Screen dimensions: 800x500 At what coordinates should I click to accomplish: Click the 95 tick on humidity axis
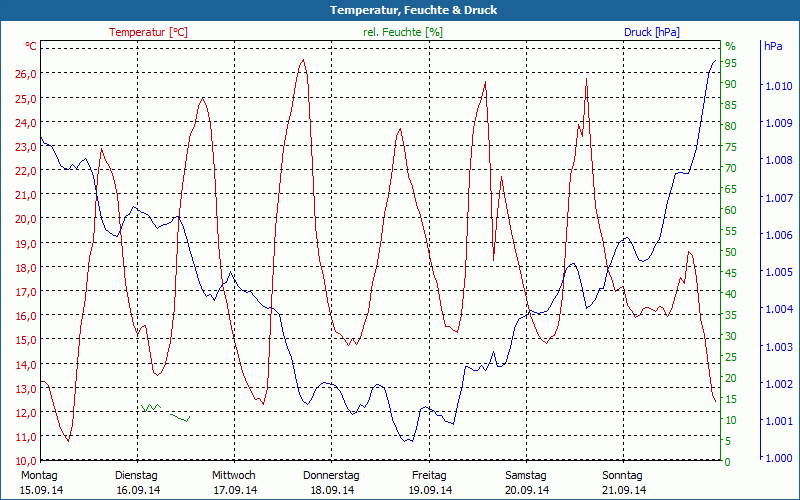pos(730,63)
